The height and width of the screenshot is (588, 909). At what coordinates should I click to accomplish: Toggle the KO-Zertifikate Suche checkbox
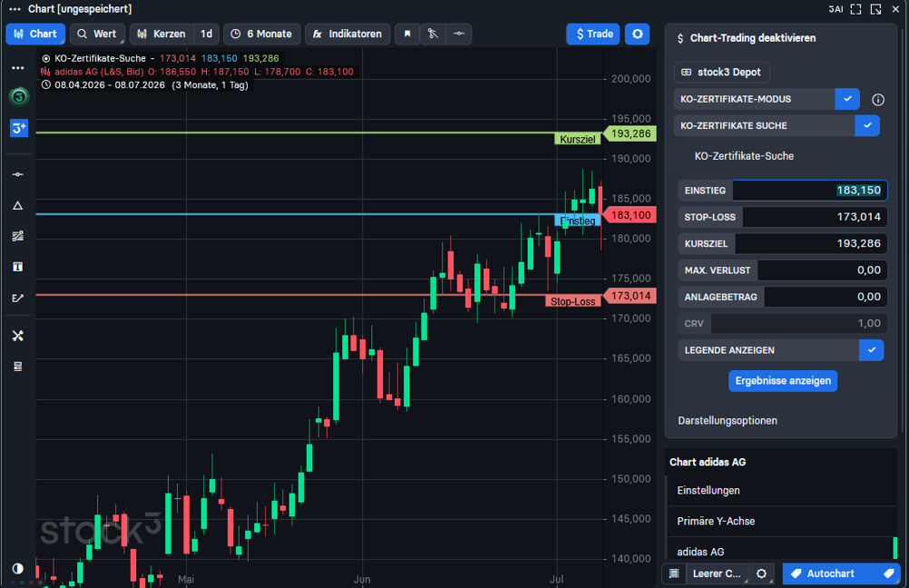coord(867,126)
